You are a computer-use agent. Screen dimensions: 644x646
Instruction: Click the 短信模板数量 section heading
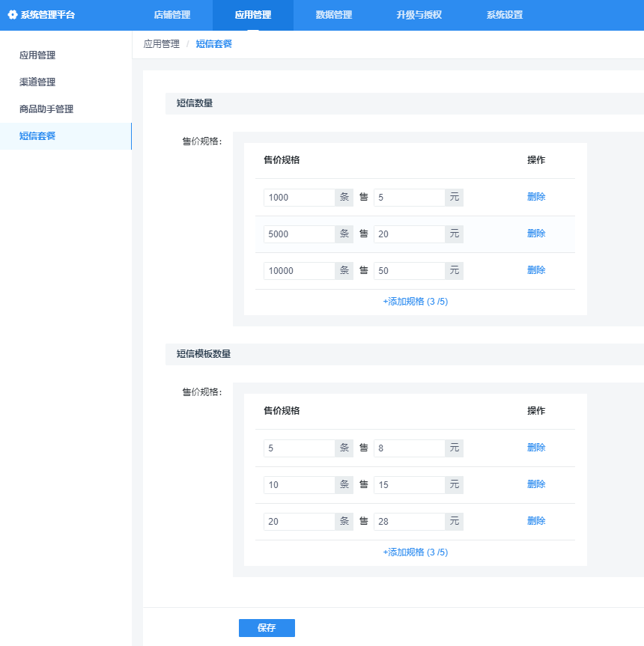pos(204,354)
